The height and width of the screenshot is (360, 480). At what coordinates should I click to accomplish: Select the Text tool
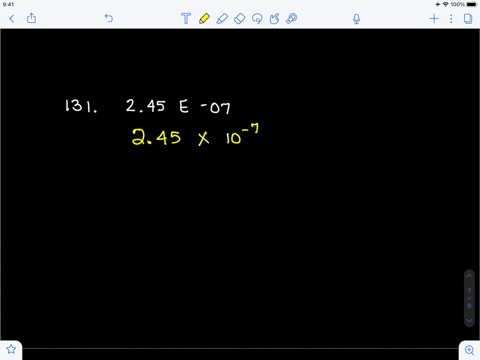[x=186, y=19]
